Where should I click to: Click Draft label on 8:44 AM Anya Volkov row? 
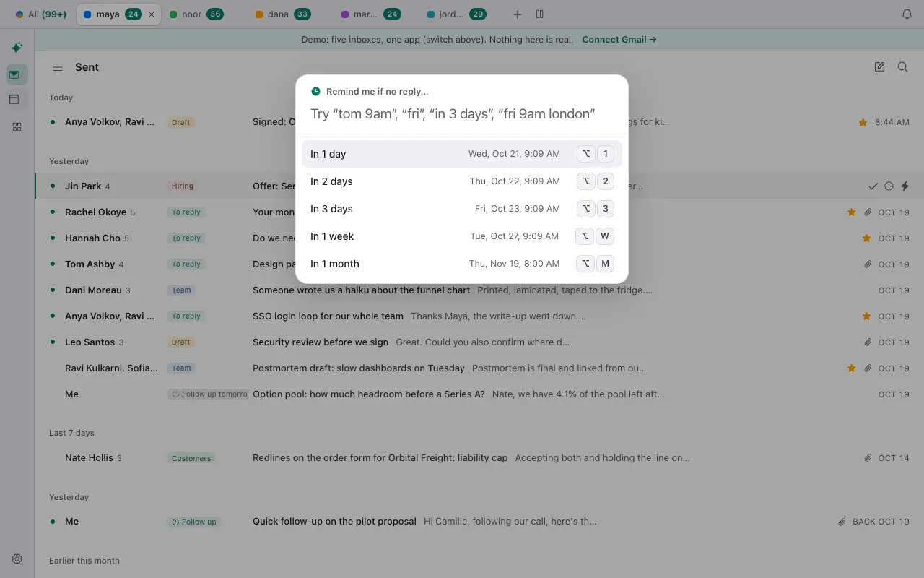pos(181,123)
